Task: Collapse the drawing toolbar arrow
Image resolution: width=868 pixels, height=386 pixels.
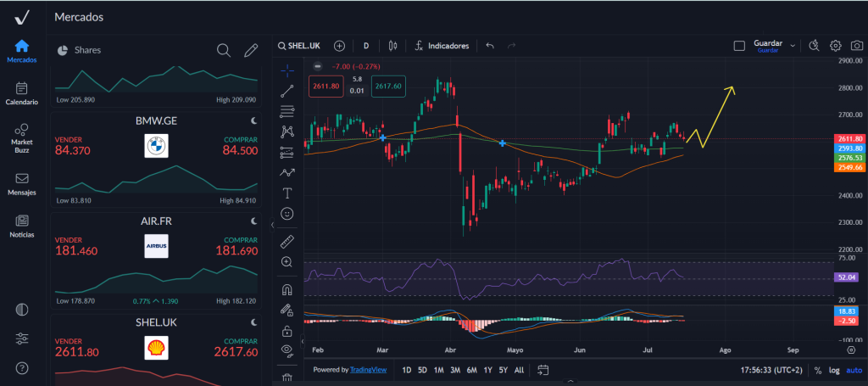Action: tap(303, 341)
